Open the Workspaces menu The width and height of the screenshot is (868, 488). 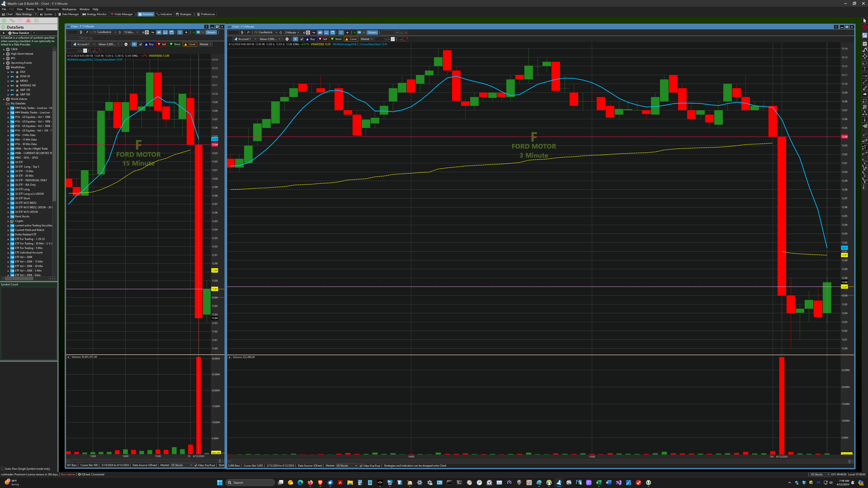click(69, 9)
